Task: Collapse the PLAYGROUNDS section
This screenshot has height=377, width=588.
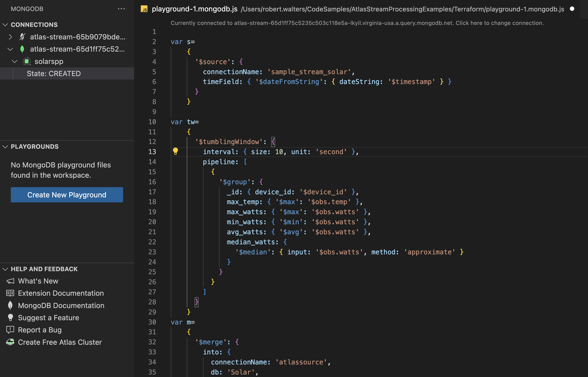Action: tap(5, 146)
